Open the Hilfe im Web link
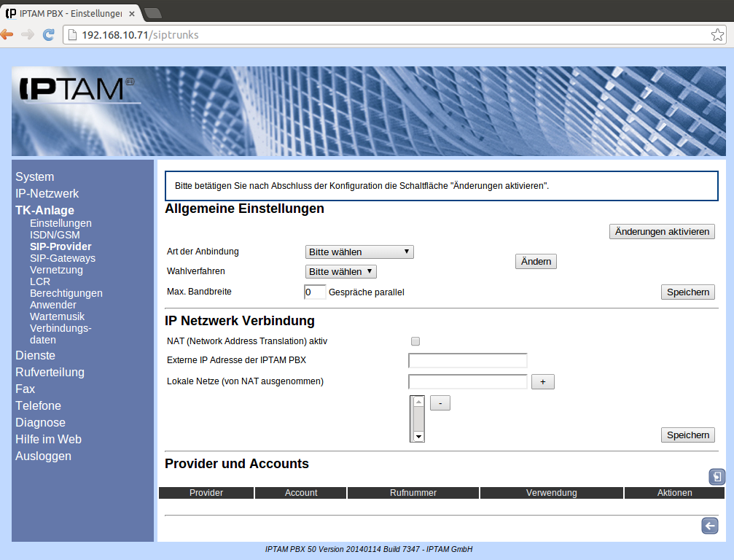 [48, 440]
